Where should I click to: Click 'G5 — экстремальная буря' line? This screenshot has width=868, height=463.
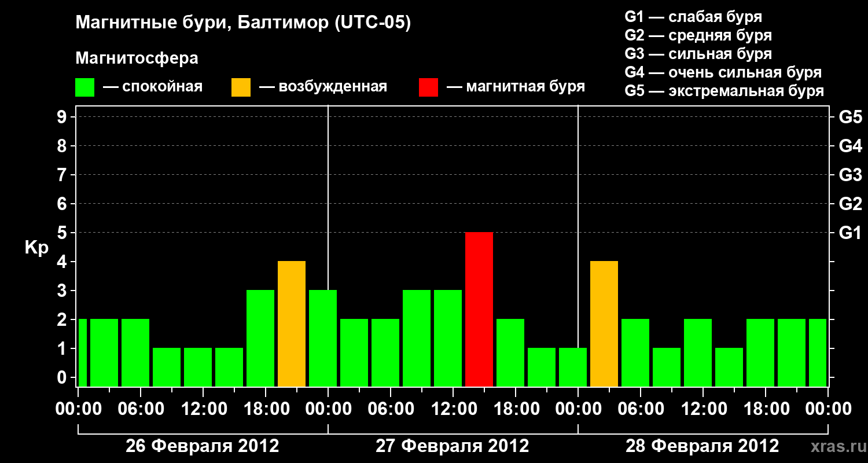(724, 91)
